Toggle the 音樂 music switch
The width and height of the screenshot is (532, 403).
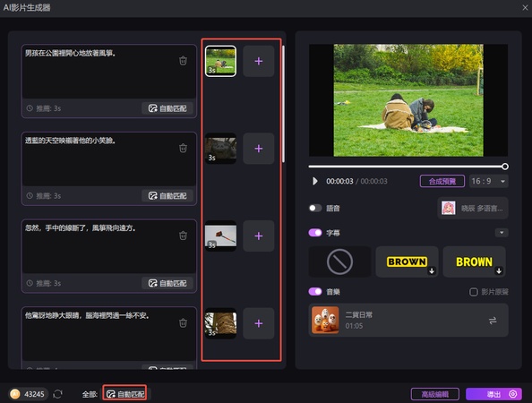(315, 291)
